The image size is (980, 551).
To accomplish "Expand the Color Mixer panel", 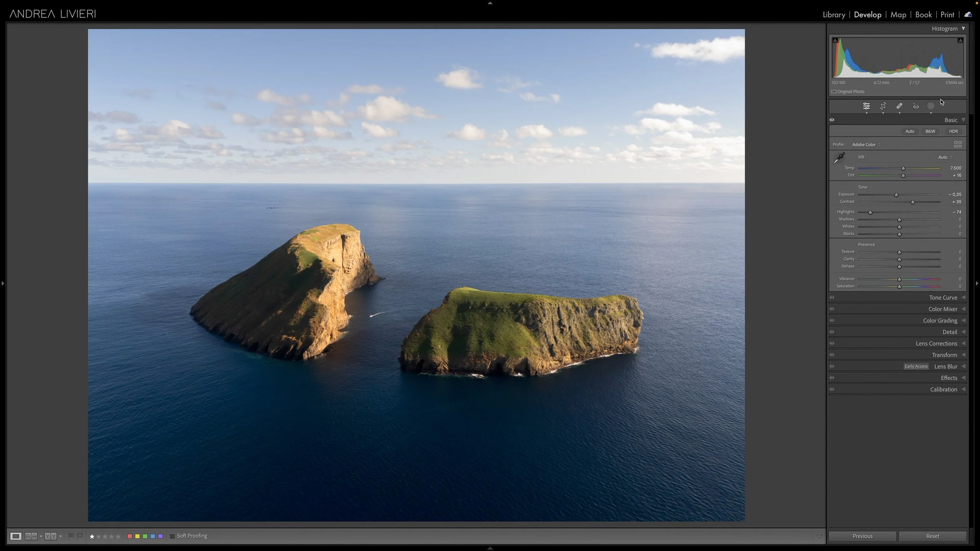I will click(943, 309).
